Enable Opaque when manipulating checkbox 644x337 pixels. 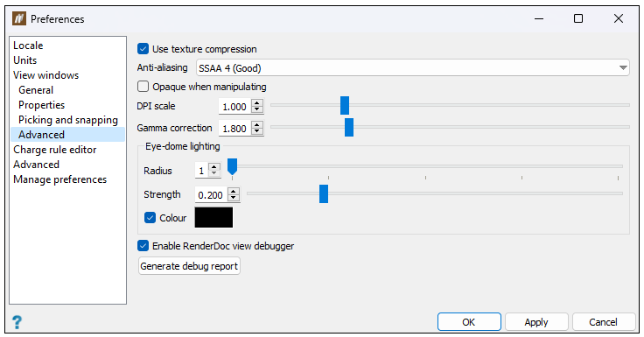click(x=143, y=87)
